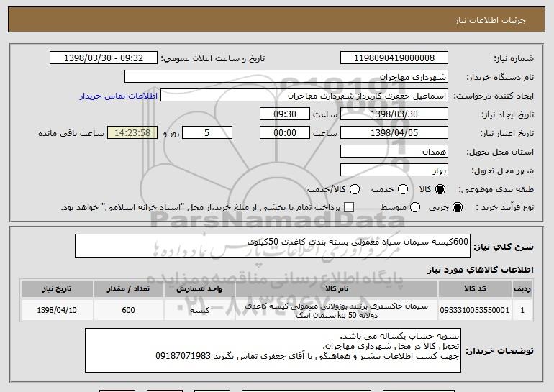
Task: Click the creation date field 1398/03/30
Action: [394, 114]
